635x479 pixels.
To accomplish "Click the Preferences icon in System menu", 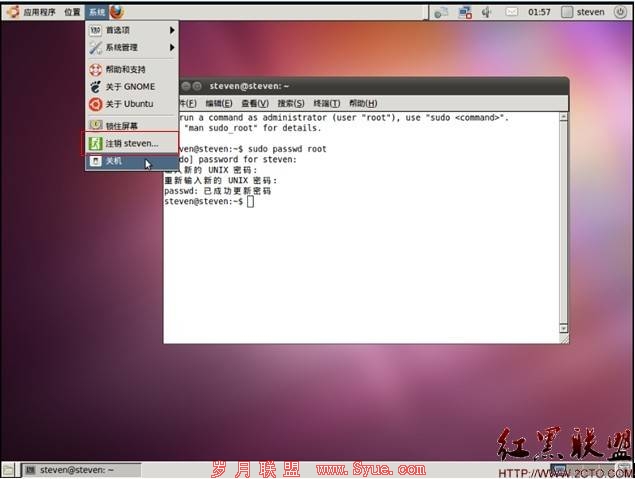I will coord(95,30).
